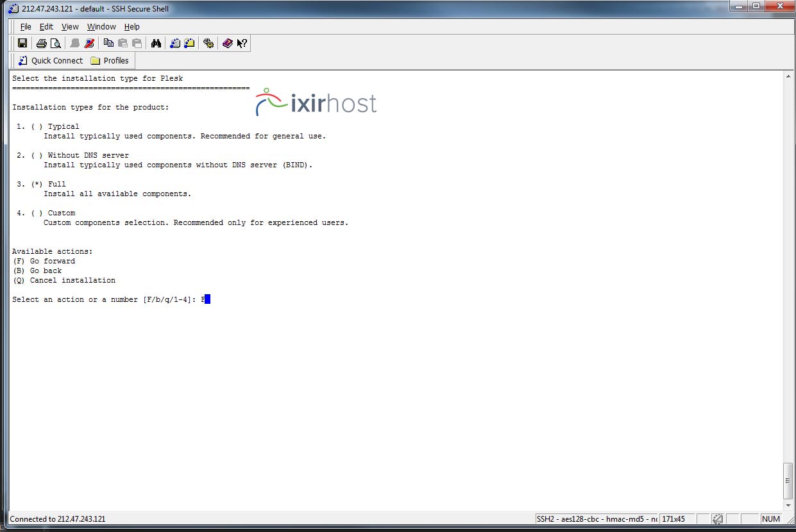
Task: Click the '2. ( ) Without DNS server' line
Action: [72, 155]
